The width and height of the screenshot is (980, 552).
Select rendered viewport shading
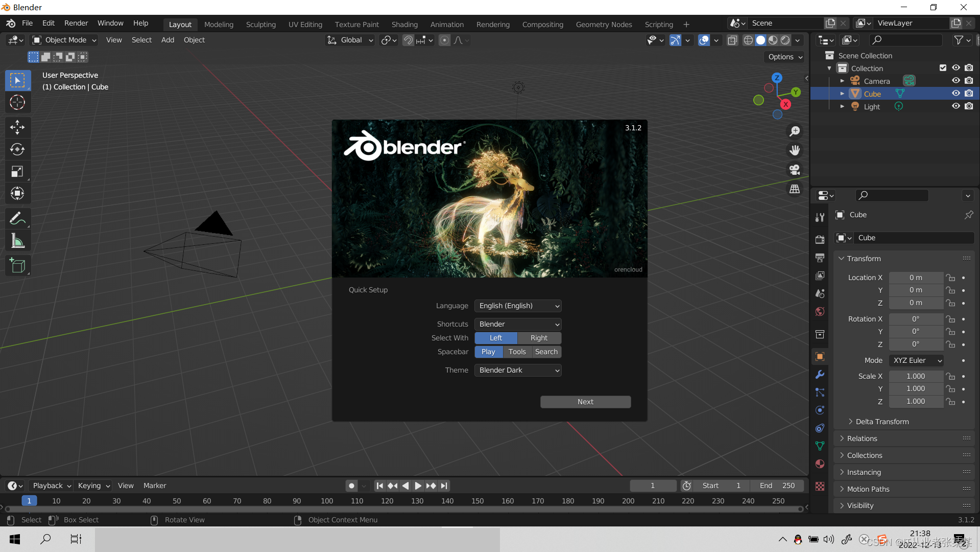click(x=785, y=40)
